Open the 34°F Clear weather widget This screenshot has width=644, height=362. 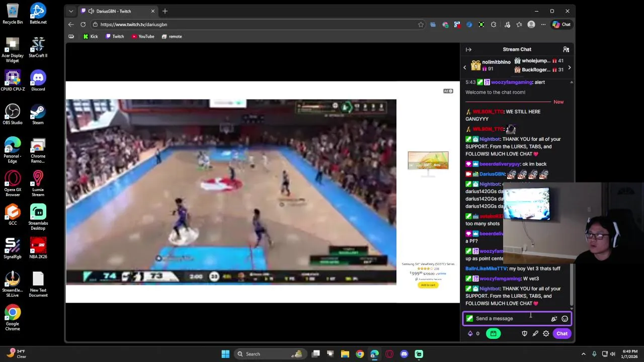tap(15, 354)
